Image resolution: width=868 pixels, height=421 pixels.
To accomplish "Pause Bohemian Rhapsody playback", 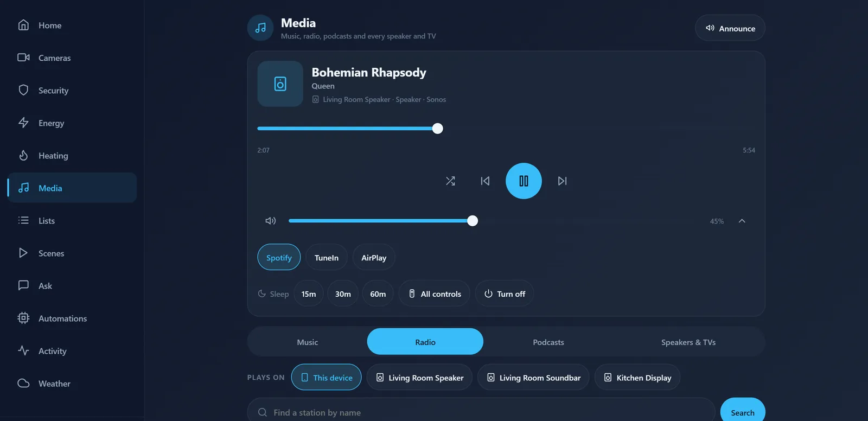I will pyautogui.click(x=524, y=181).
